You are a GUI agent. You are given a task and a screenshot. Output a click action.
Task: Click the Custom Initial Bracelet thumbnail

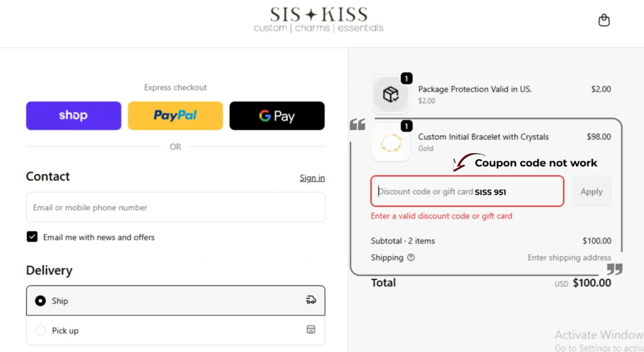tap(391, 142)
